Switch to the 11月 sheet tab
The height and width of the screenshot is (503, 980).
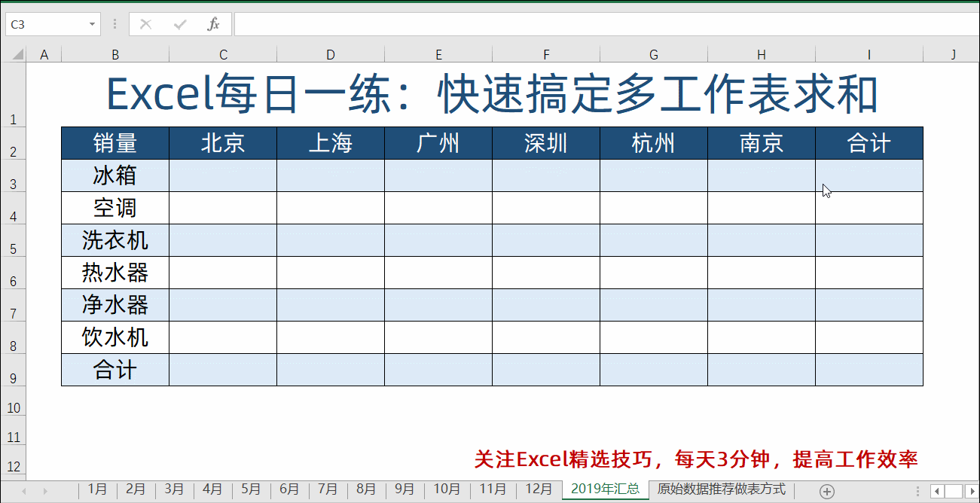(493, 489)
